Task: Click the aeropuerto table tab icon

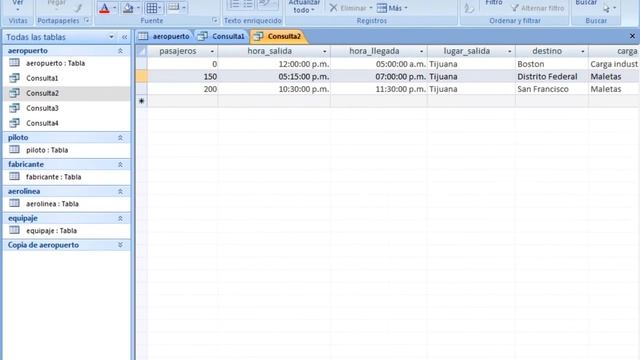Action: (x=143, y=36)
